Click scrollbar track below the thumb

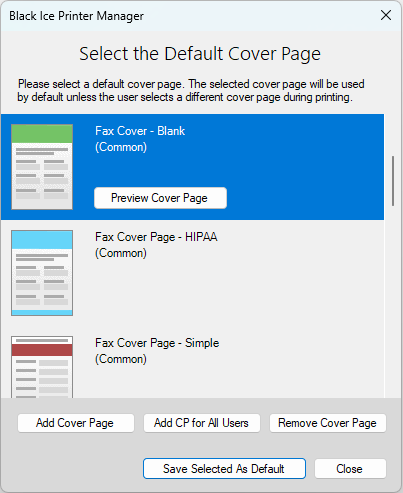(x=393, y=300)
